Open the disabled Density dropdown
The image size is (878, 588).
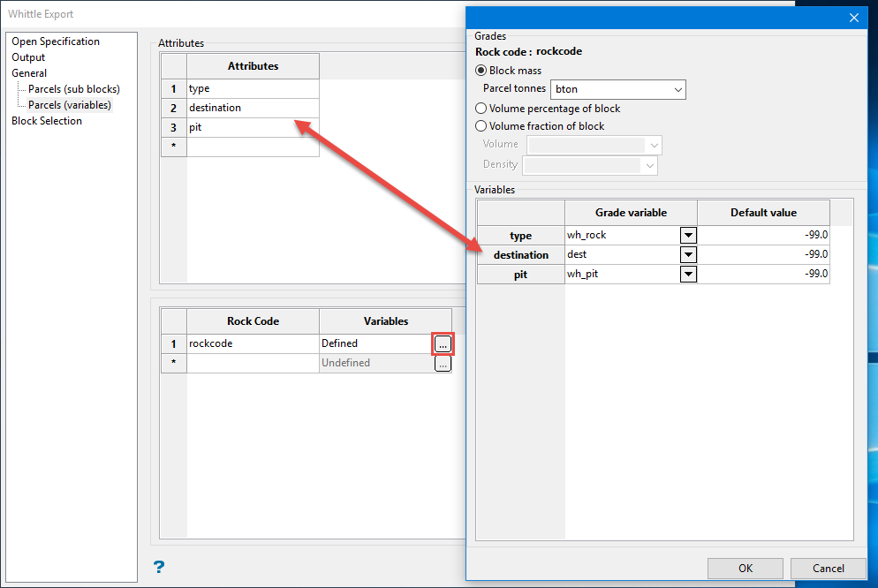pos(590,166)
